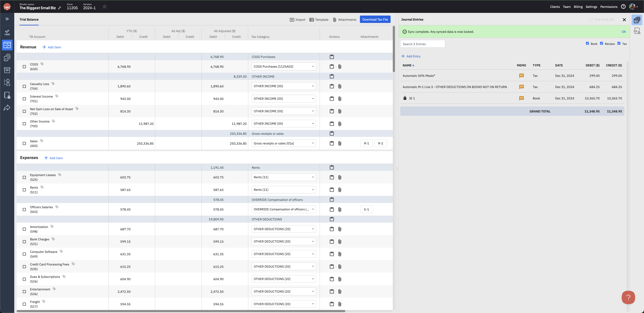644x313 pixels.
Task: Disable the Book entries checkbox
Action: (587, 43)
